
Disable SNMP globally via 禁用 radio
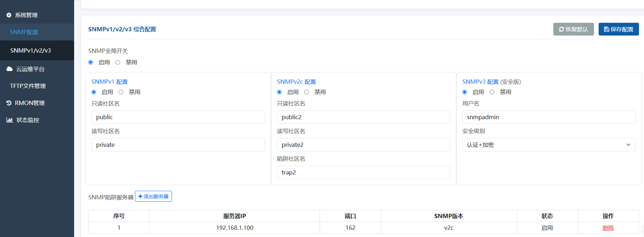coord(118,62)
